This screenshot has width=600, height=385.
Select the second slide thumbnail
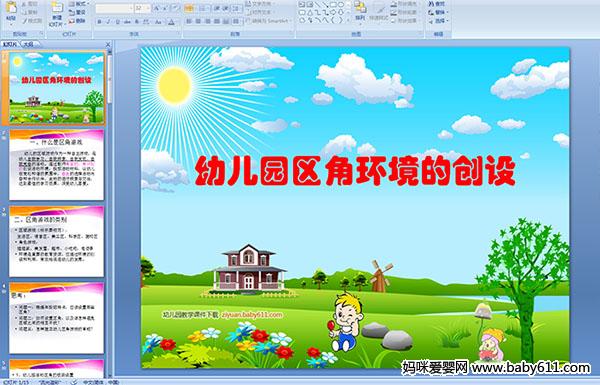point(57,165)
